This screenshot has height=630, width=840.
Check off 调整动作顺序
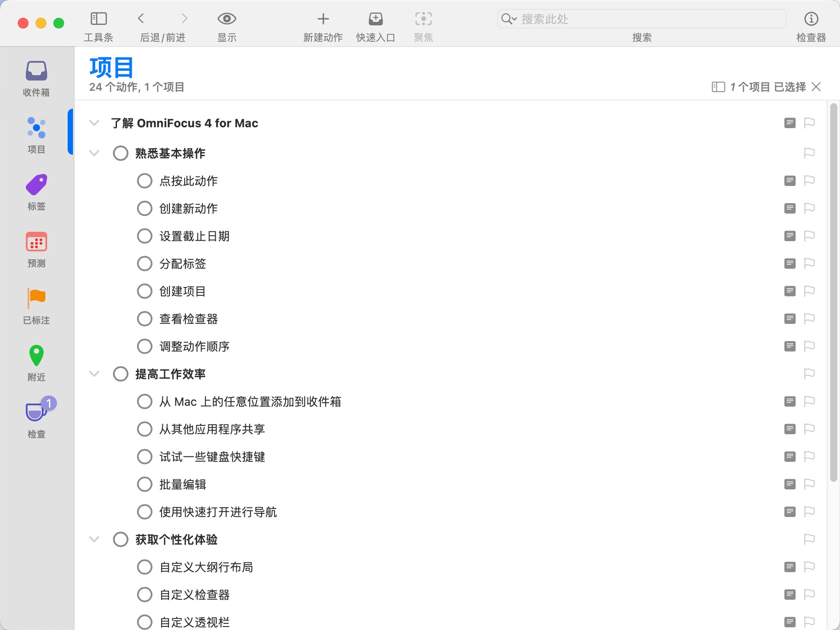coord(145,346)
